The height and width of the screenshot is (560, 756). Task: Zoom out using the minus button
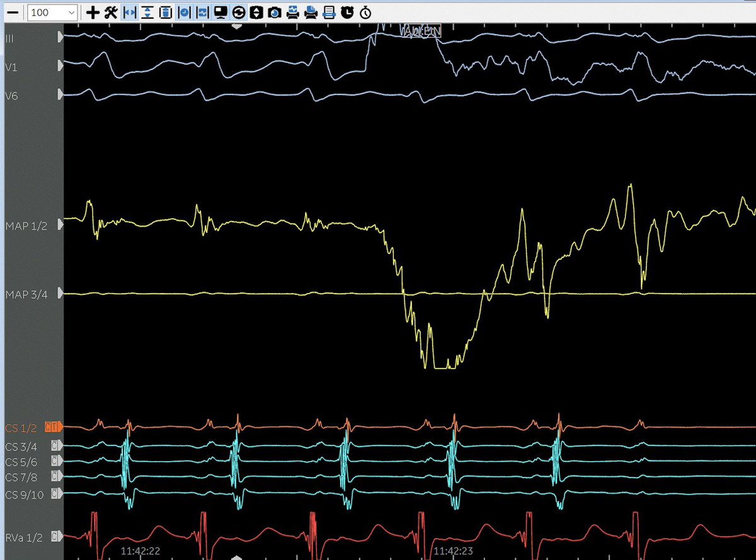13,12
